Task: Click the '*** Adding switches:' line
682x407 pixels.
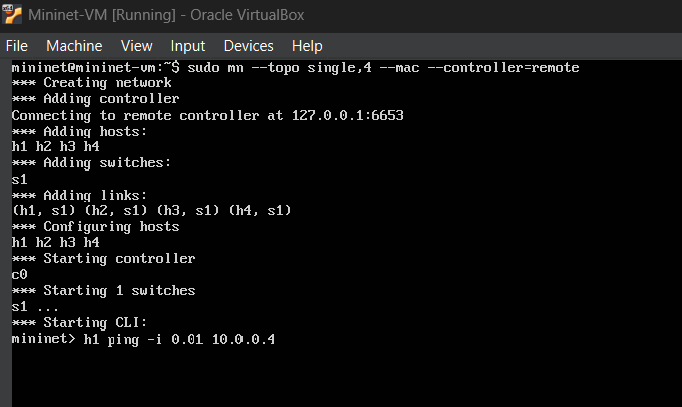Action: coord(91,163)
